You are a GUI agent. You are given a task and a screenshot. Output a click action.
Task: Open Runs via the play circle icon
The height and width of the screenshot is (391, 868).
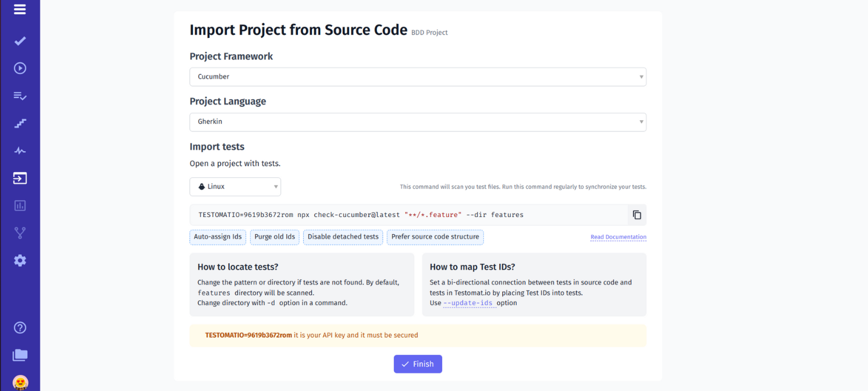tap(19, 68)
